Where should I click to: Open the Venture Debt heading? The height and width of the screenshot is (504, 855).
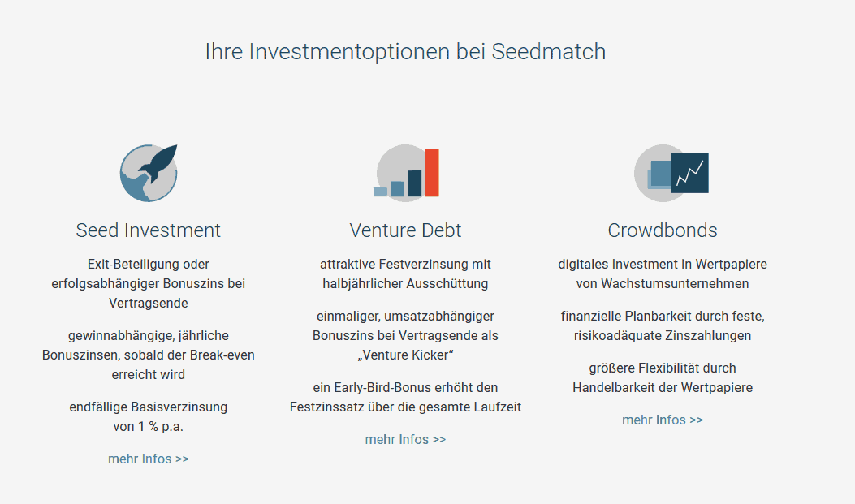pyautogui.click(x=405, y=230)
